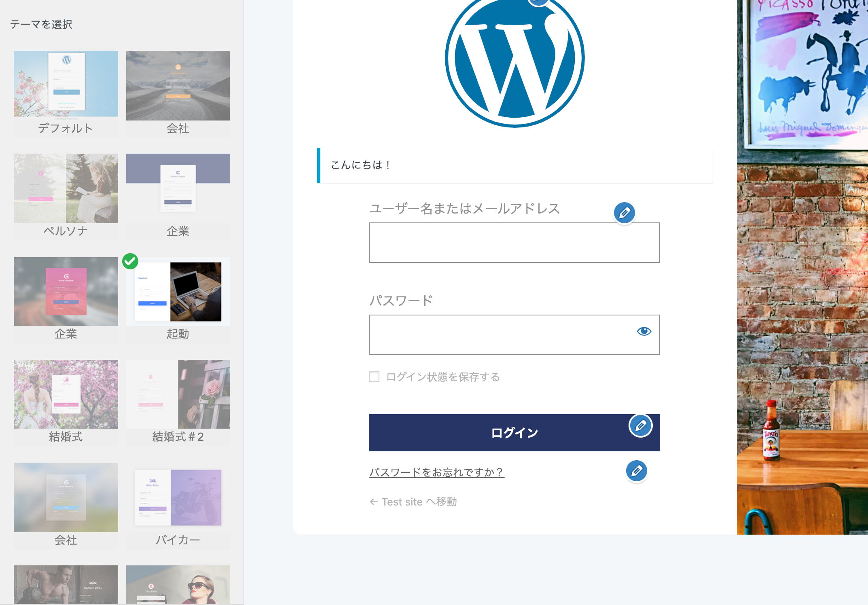Viewport: 868px width, 605px height.
Task: Click the テーマを選択 heading
Action: click(x=41, y=24)
